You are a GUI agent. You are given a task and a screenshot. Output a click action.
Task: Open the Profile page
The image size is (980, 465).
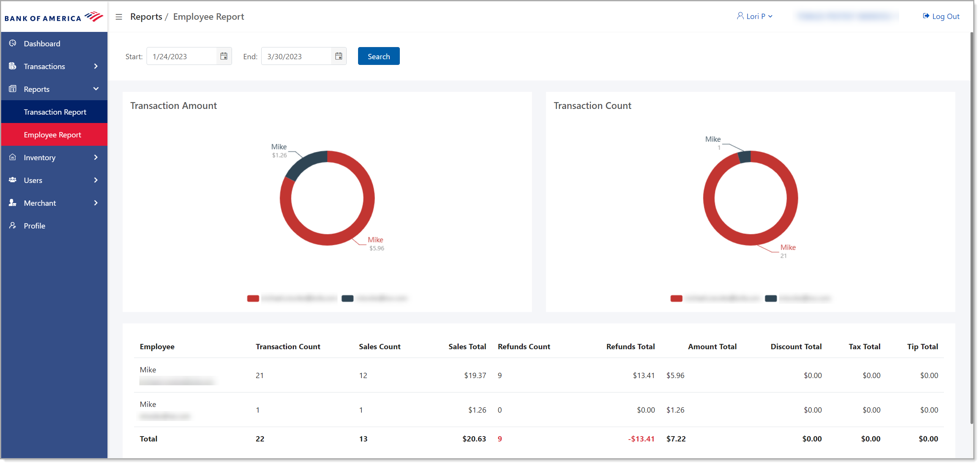click(x=54, y=226)
